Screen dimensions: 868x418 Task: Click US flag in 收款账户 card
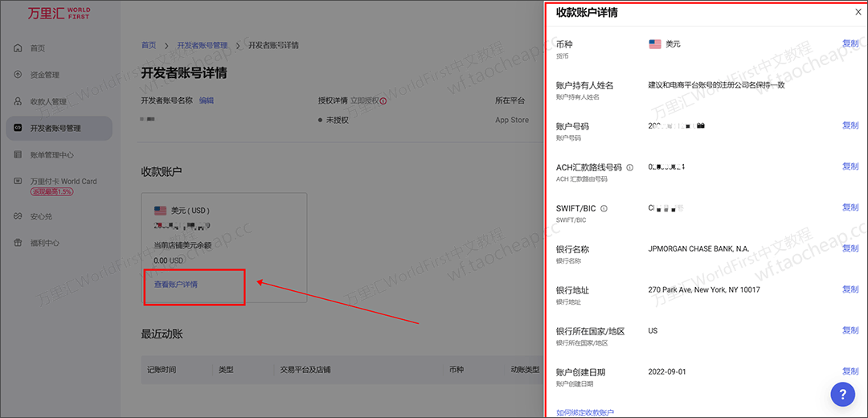click(160, 211)
